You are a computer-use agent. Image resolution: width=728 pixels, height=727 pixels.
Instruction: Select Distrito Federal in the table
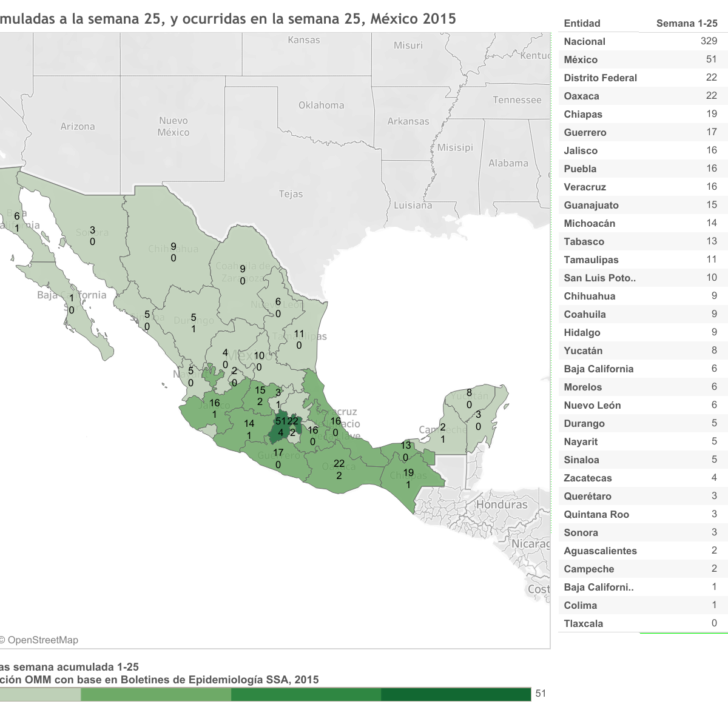click(x=640, y=78)
